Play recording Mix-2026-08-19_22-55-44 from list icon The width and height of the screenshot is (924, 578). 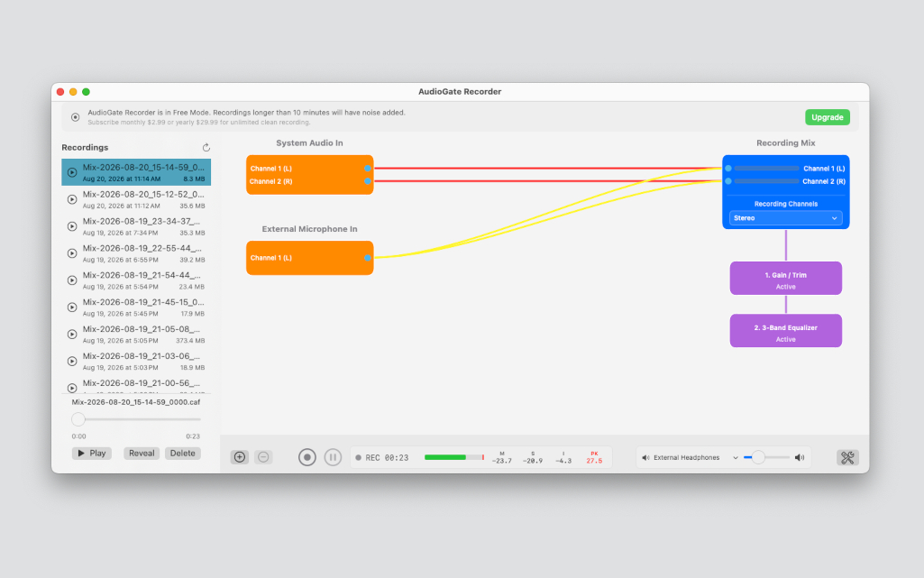coord(72,253)
